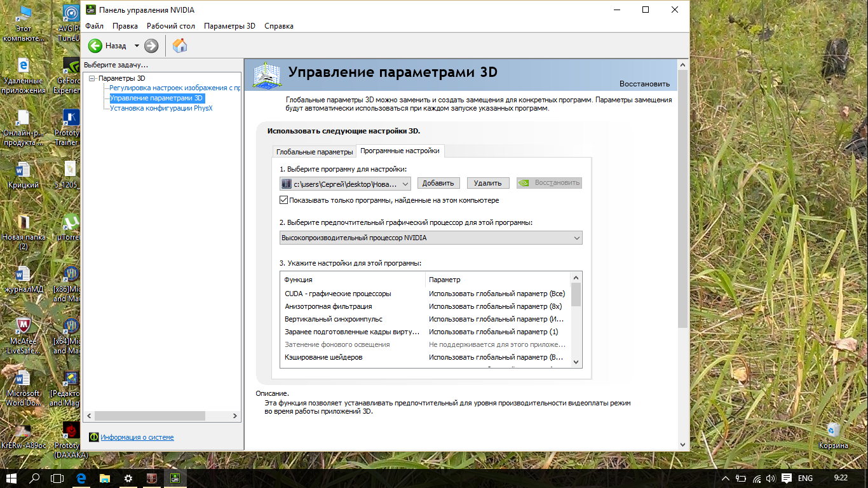Open Task View in taskbar

57,478
